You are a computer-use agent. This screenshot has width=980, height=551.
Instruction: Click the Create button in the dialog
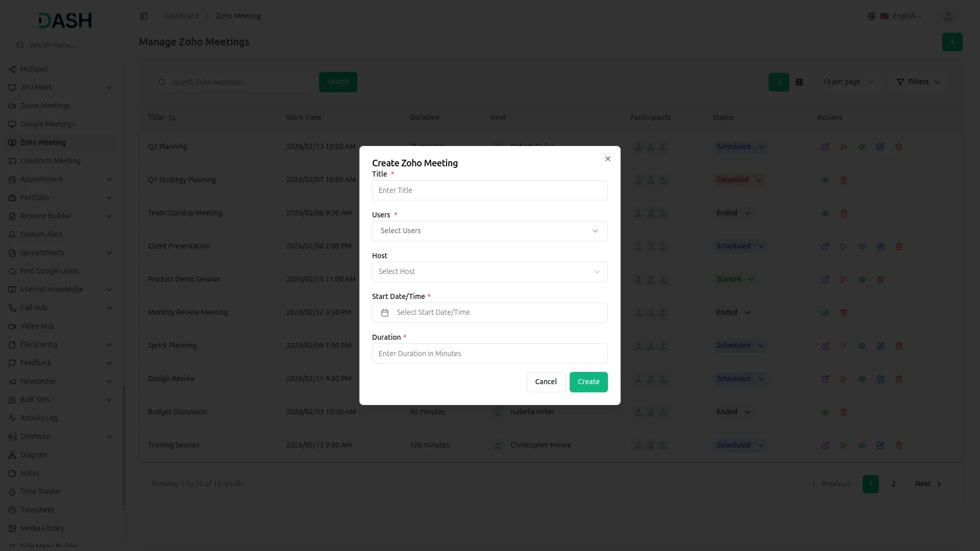[x=588, y=382]
